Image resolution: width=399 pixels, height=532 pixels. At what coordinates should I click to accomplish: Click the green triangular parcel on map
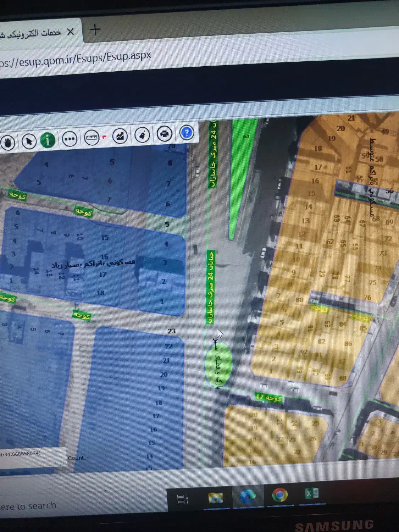(241, 170)
